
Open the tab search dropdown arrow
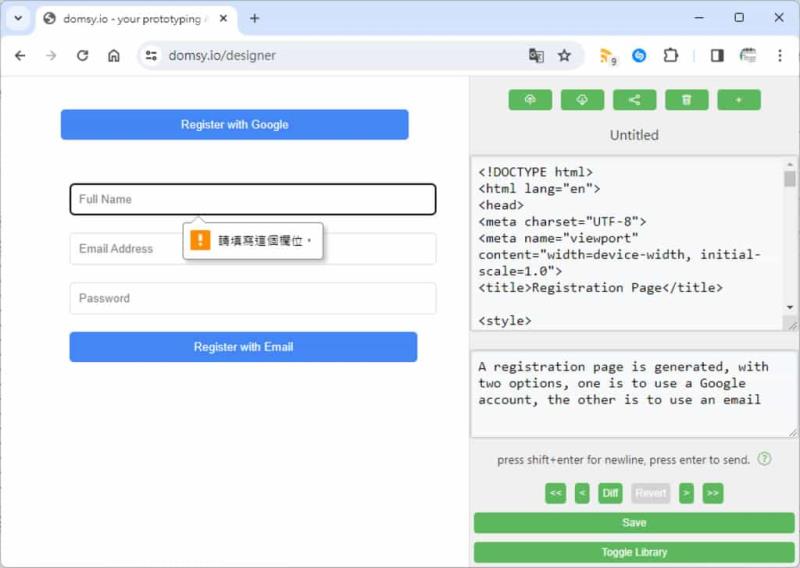point(18,18)
